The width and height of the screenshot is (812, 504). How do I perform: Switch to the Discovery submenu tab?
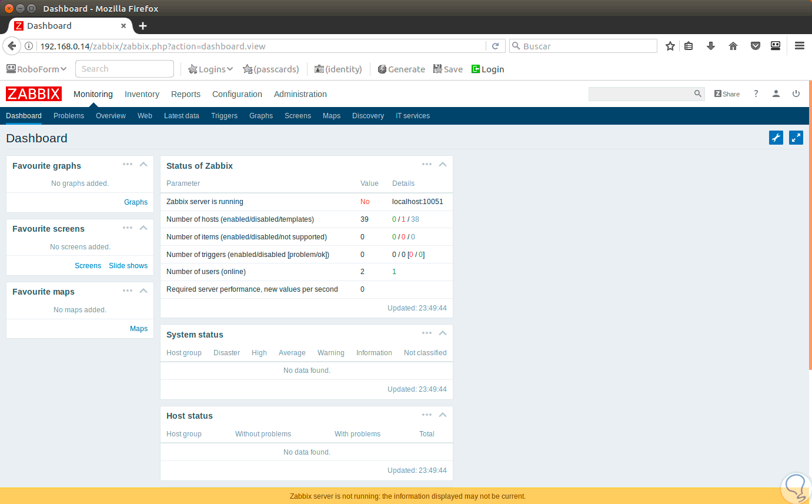368,116
